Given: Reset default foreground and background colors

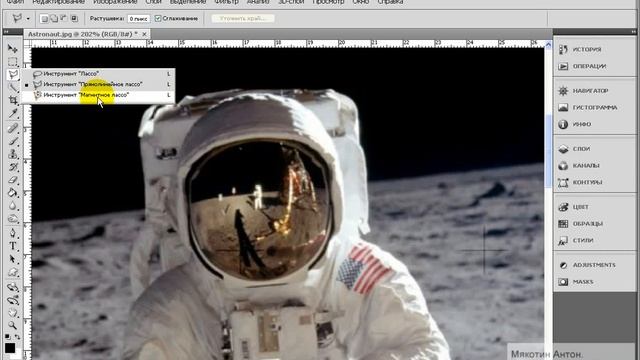Looking at the screenshot, I should pos(7,337).
